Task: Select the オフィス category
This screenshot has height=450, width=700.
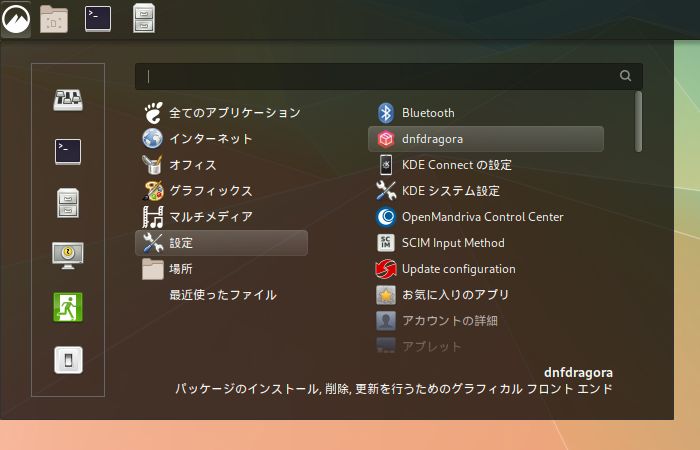Action: pos(221,165)
